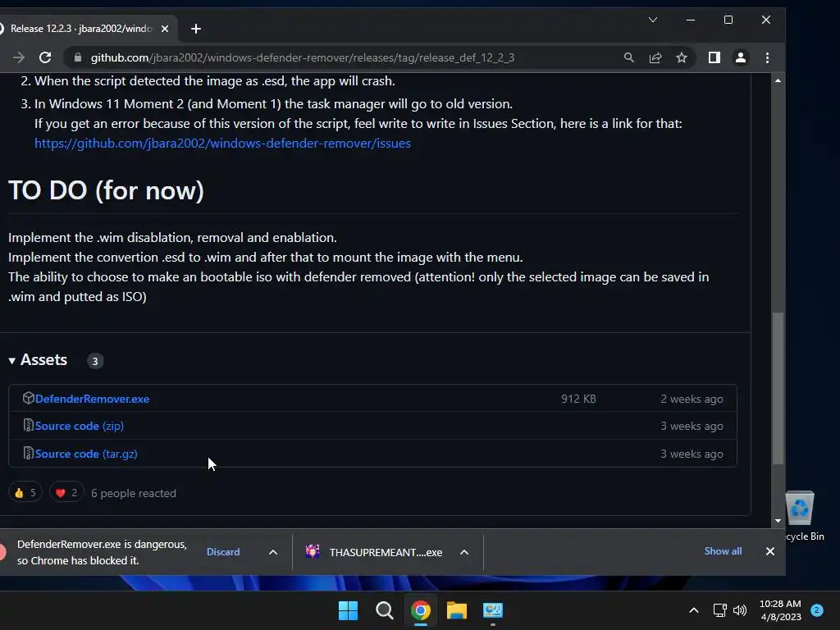840x630 pixels.
Task: React with the heart button
Action: click(66, 493)
